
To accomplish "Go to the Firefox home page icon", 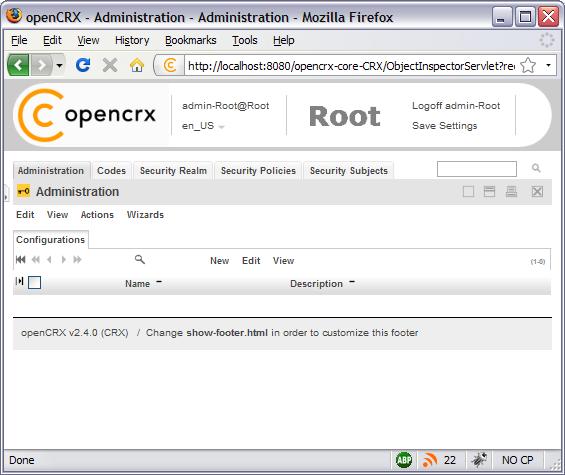I will [137, 65].
